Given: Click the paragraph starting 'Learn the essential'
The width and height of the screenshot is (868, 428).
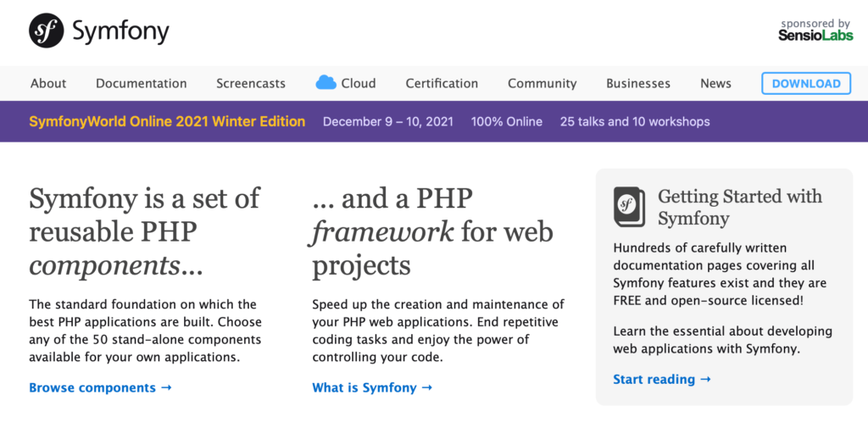Looking at the screenshot, I should tap(722, 340).
